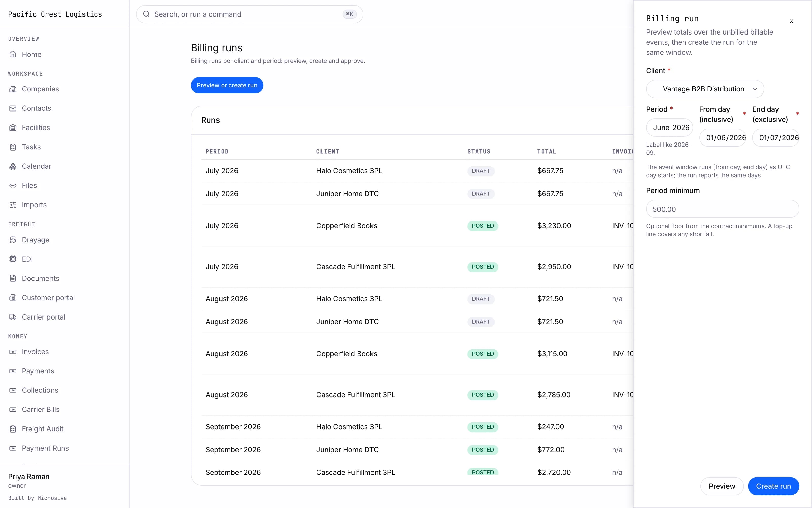Click DRAFT status for July Halo Cosmetics
This screenshot has width=812, height=508.
click(x=481, y=171)
